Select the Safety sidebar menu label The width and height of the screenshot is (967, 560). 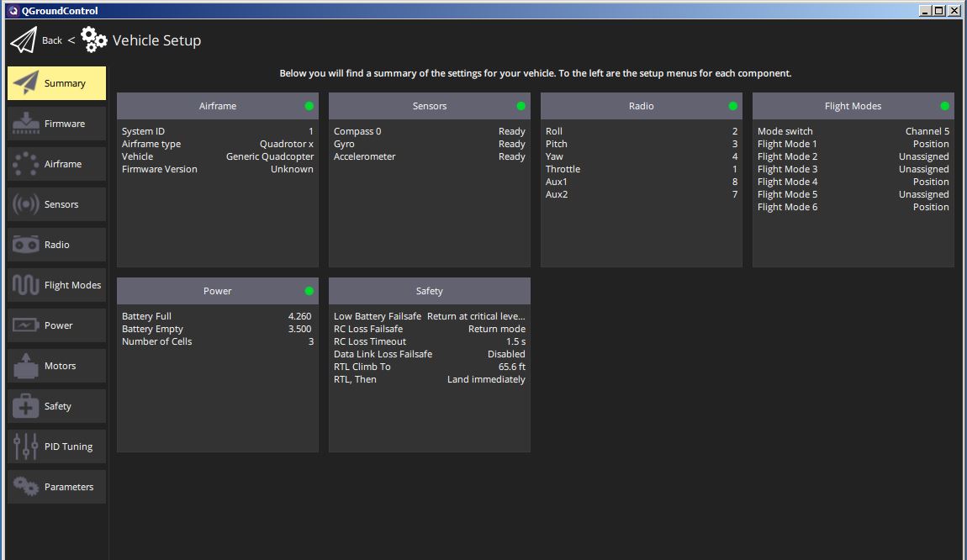[x=57, y=406]
